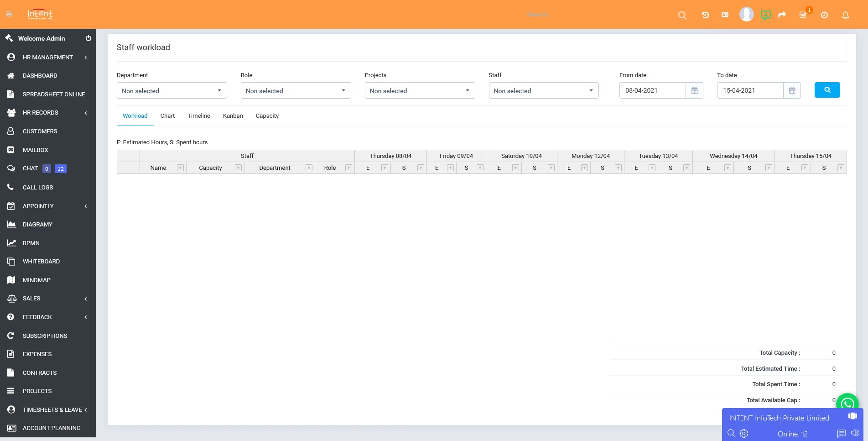Open the top bar search magnifier icon
The height and width of the screenshot is (441, 868).
point(682,15)
